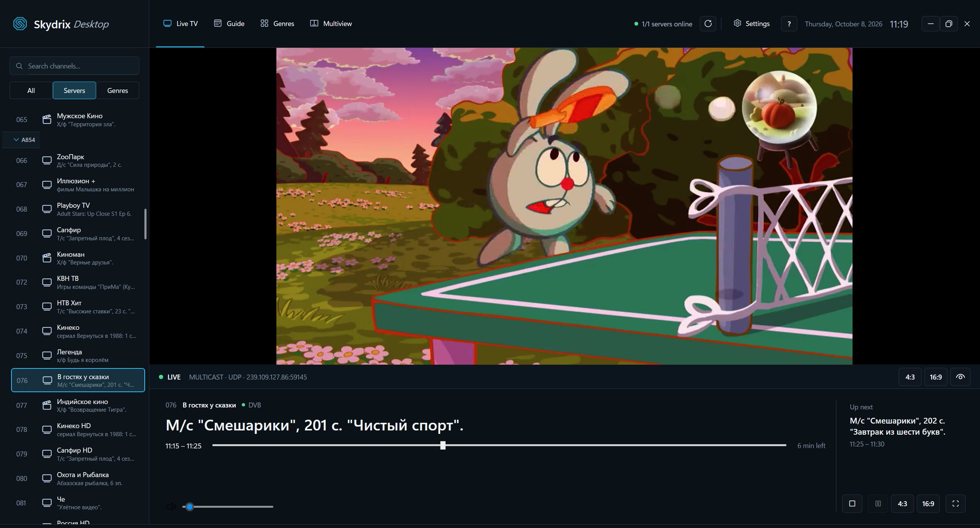Screen dimensions: 980x528
Task: Click the clapperboard icon for Киноман
Action: [x=47, y=258]
